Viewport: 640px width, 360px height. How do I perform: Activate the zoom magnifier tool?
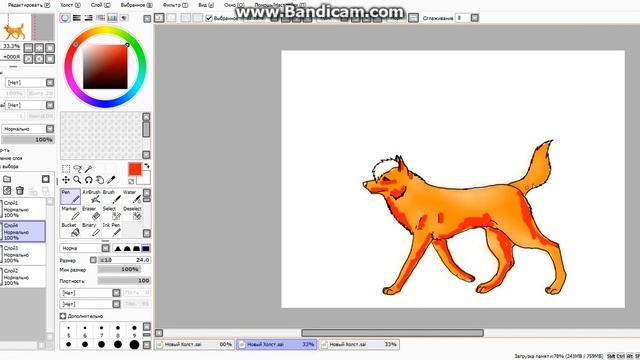coord(77,180)
